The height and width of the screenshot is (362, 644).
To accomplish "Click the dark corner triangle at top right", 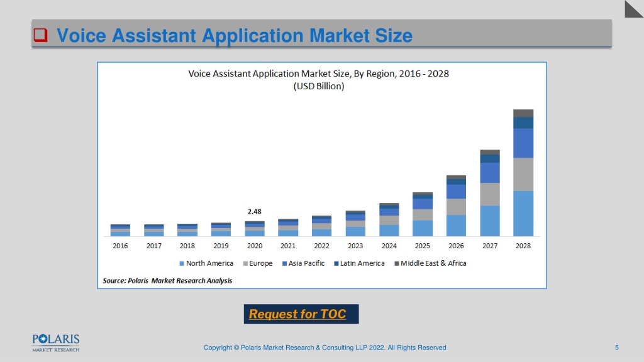I will pos(634,9).
